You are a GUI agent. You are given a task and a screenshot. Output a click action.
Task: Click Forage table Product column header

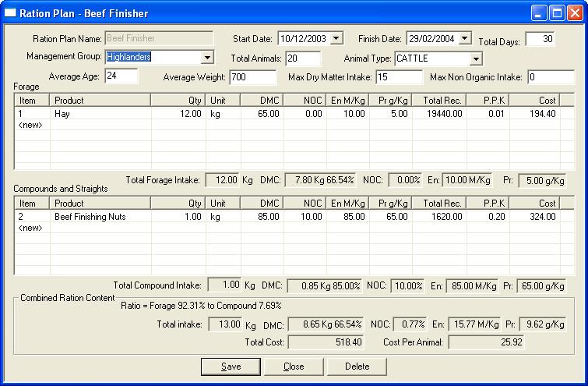(100, 101)
